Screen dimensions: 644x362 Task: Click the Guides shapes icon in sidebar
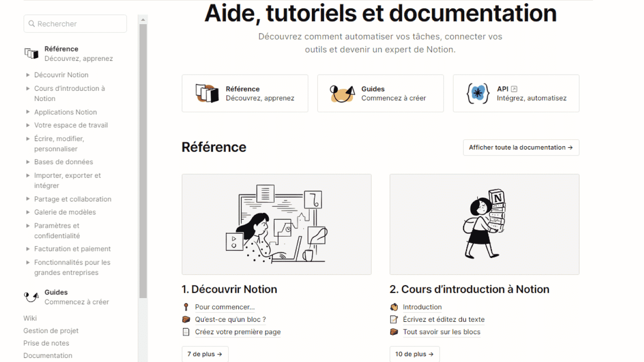(x=31, y=296)
